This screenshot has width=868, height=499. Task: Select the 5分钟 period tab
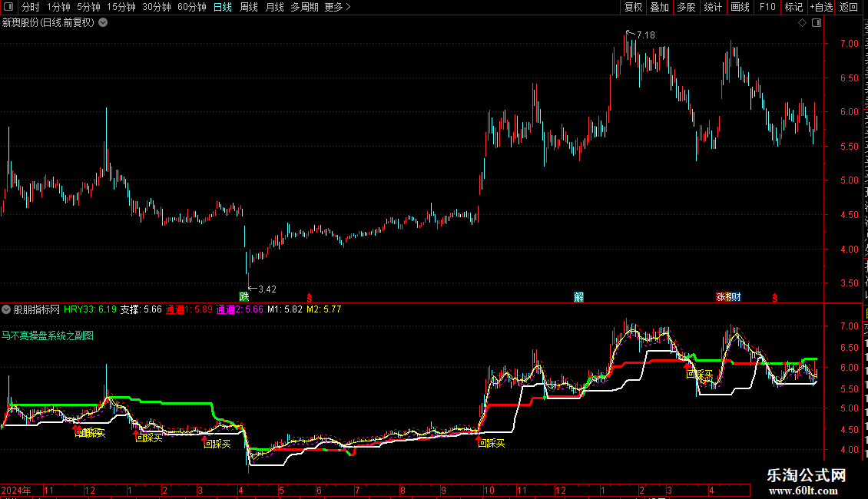tap(88, 7)
